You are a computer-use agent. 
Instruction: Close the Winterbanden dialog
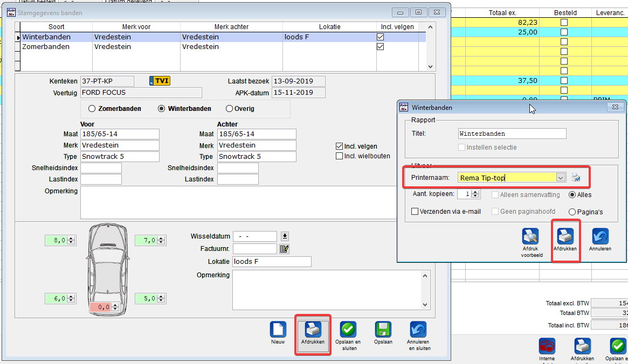tap(615, 107)
